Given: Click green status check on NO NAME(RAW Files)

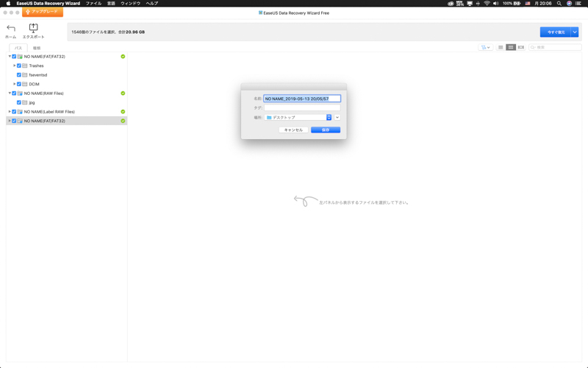Looking at the screenshot, I should [123, 93].
